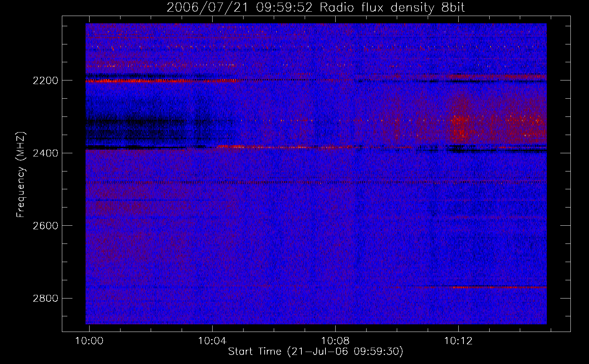The width and height of the screenshot is (589, 364).
Task: Click the 'Start Time (21-Jul-06 09:59:30)' axis label
Action: point(316,352)
